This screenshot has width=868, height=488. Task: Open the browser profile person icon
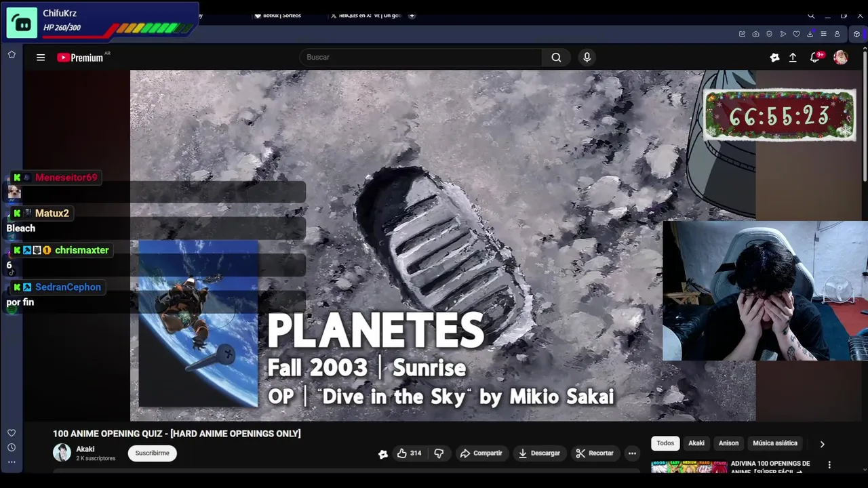[837, 34]
